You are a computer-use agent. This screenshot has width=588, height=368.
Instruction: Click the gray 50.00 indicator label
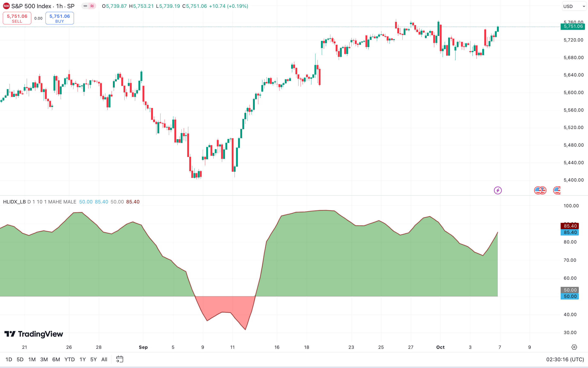(570, 290)
